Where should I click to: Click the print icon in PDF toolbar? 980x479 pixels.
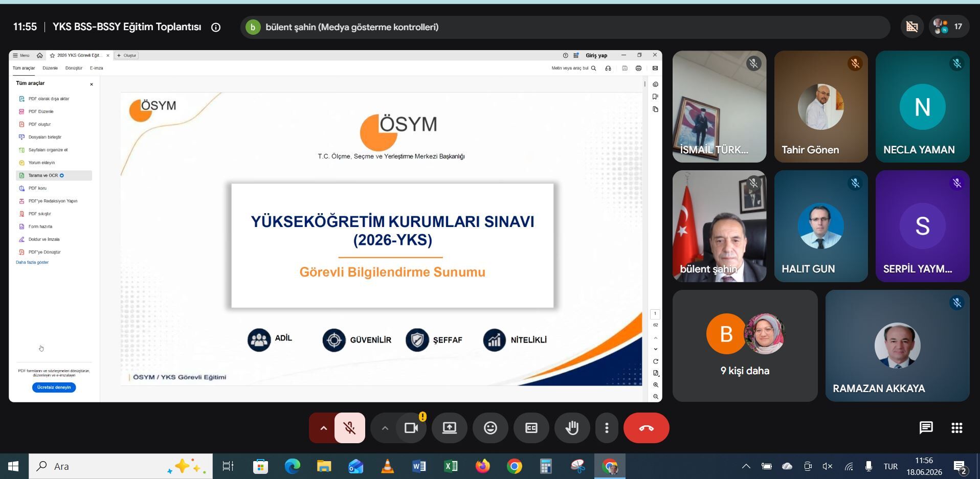(x=638, y=68)
